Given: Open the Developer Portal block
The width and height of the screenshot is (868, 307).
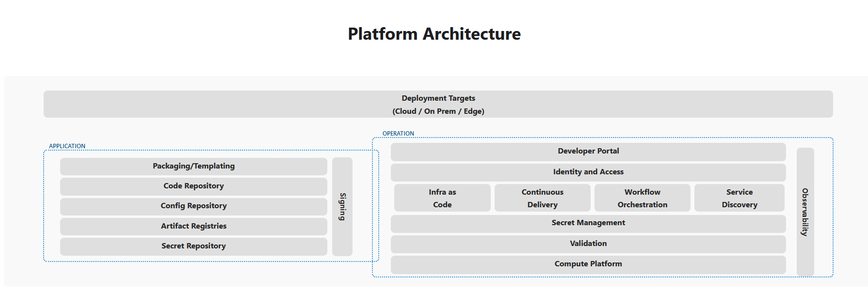Looking at the screenshot, I should pos(588,151).
